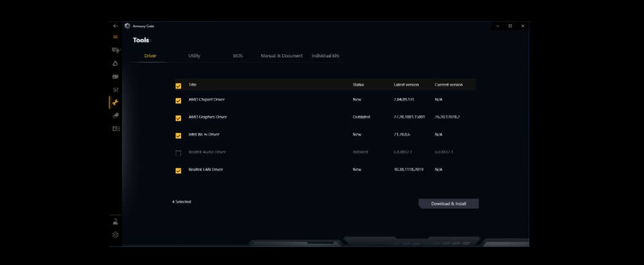Open the Aura Sync triangle icon

(115, 63)
